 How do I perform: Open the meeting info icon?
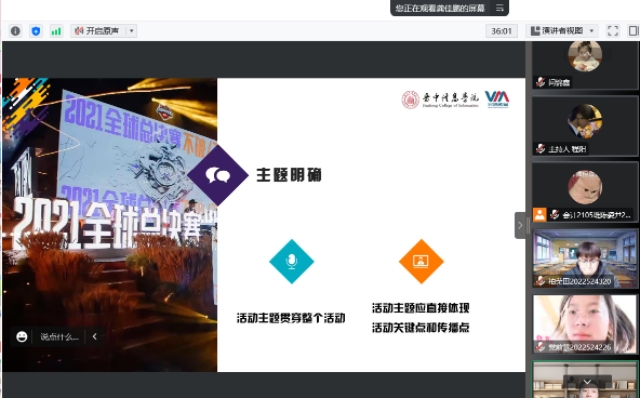point(16,31)
